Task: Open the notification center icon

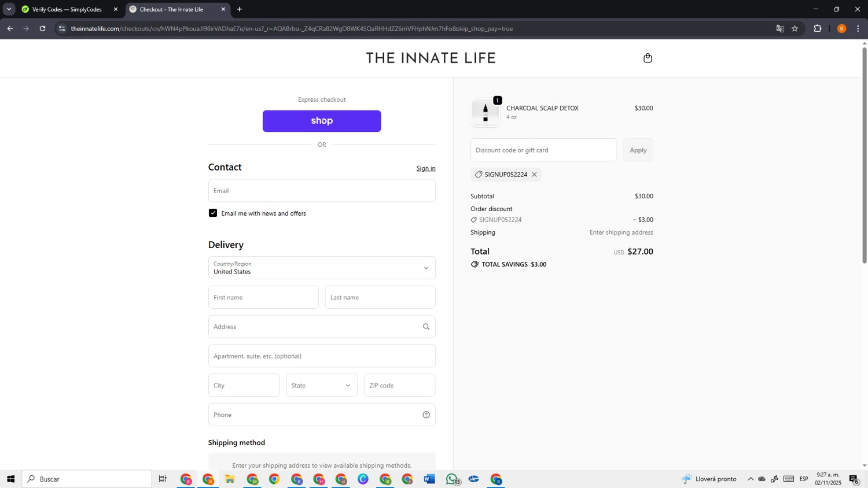Action: pyautogui.click(x=854, y=479)
